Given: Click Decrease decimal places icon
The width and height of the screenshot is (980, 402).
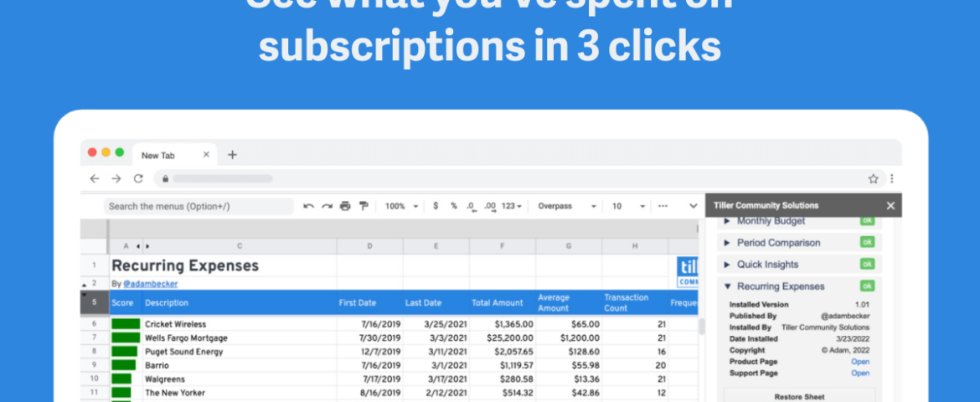Looking at the screenshot, I should coord(472,206).
